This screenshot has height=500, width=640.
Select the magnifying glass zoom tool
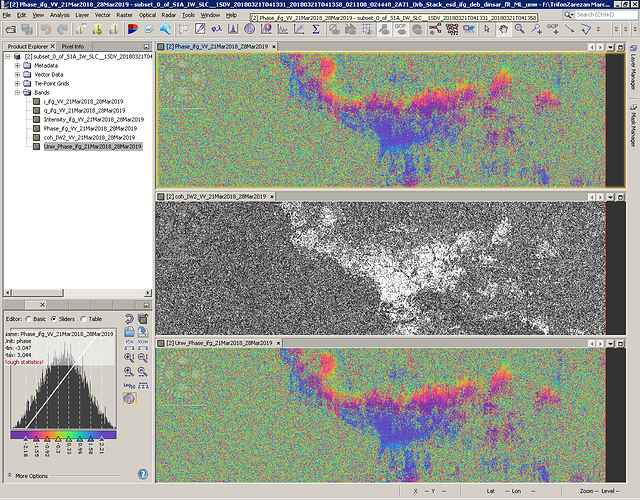(520, 29)
